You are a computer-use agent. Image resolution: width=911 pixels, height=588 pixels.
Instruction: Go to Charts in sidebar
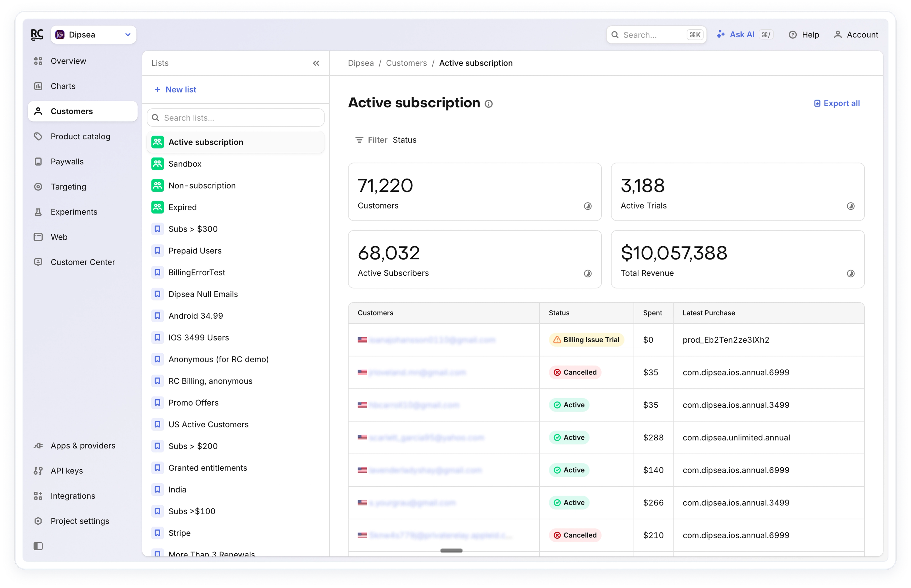coord(63,86)
